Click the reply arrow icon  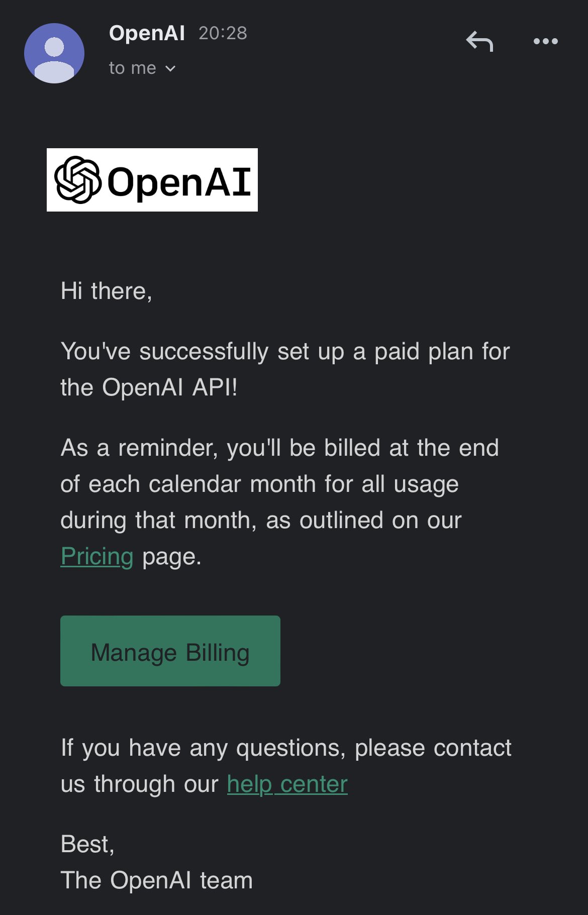click(479, 41)
